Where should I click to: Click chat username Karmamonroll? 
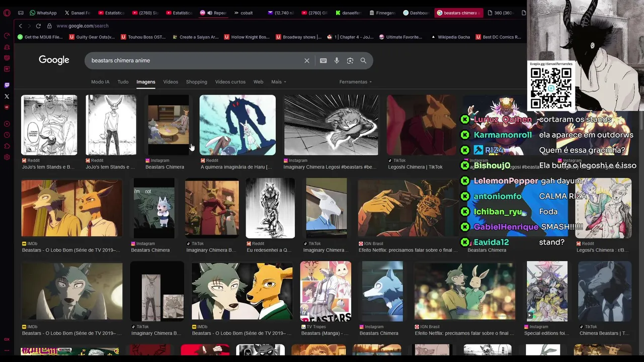click(503, 135)
